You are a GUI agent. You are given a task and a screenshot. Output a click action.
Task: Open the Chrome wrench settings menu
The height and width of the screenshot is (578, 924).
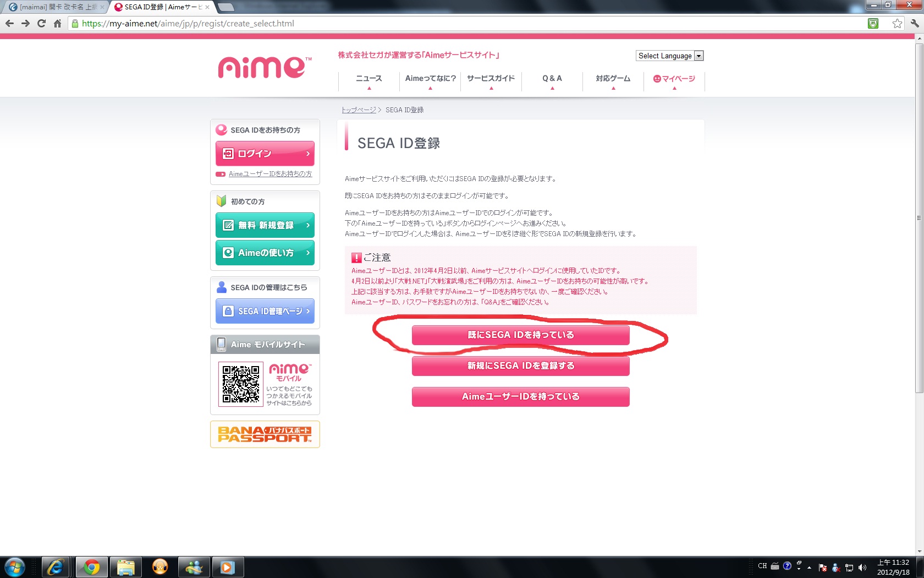tap(914, 23)
